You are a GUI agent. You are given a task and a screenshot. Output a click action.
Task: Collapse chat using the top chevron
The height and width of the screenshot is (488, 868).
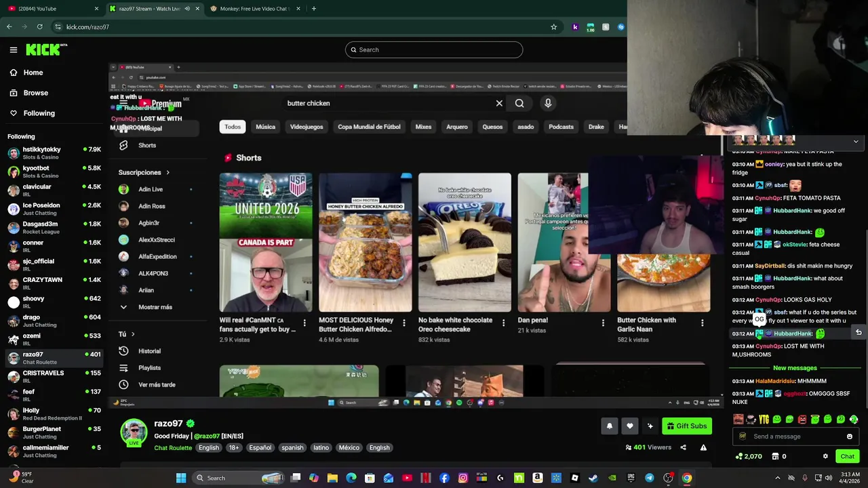[856, 142]
